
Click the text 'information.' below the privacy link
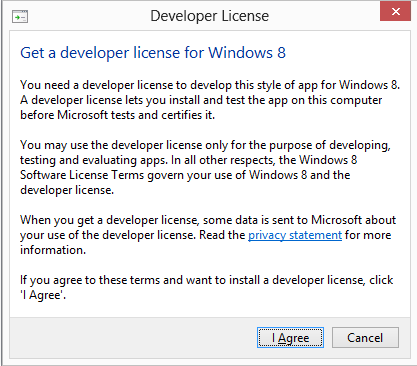pos(53,250)
